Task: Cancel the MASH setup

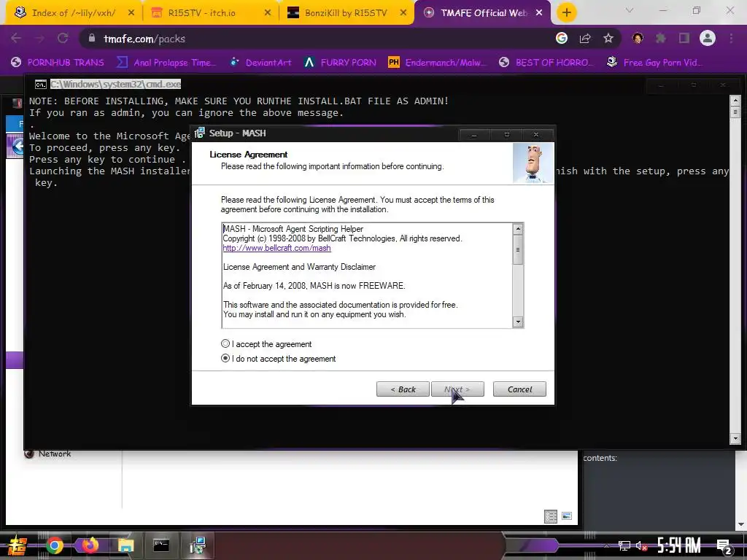Action: pos(519,389)
